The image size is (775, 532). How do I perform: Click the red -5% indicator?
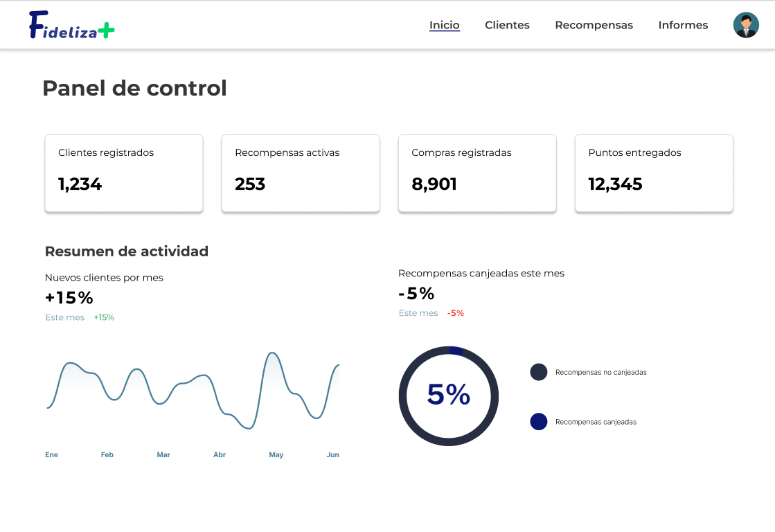click(456, 313)
